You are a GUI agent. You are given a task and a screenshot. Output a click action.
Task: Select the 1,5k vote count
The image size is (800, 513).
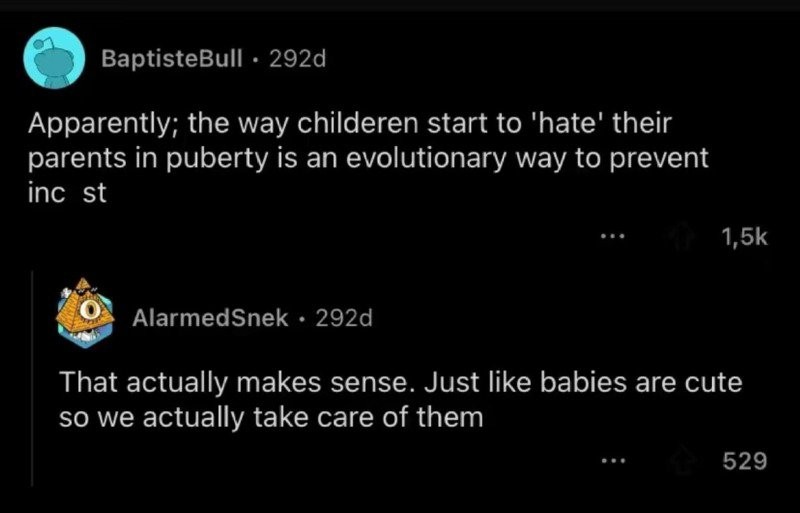pos(744,237)
